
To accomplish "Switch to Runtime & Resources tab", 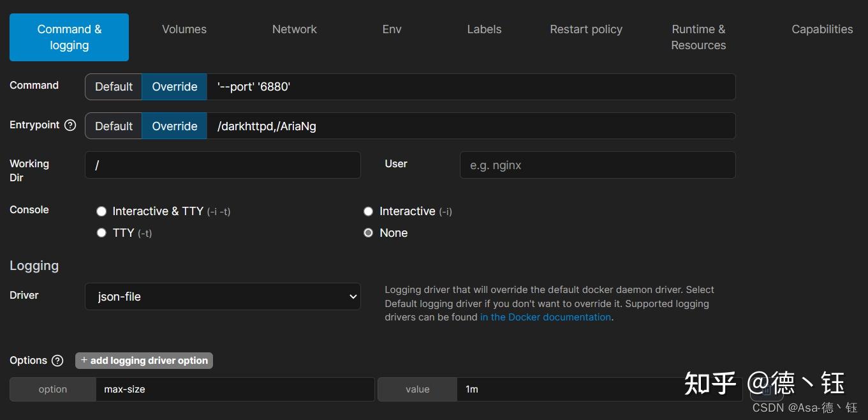I will tap(698, 37).
